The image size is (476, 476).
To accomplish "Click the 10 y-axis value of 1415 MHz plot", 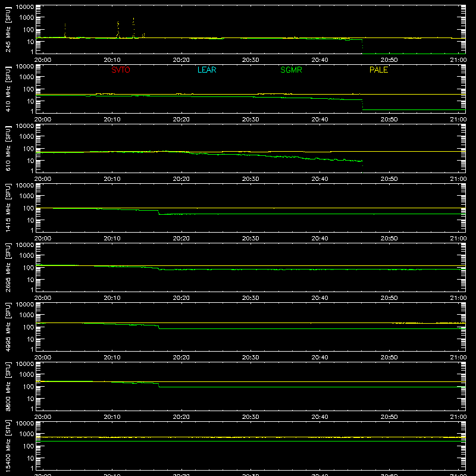I will click(x=30, y=220).
